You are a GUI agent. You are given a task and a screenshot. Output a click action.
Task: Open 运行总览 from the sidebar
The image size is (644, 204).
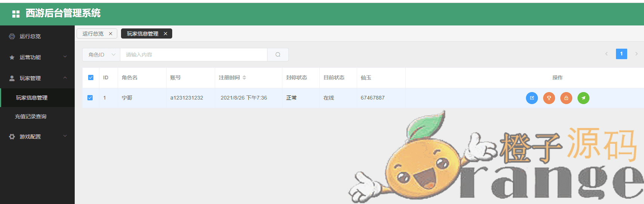(37, 36)
